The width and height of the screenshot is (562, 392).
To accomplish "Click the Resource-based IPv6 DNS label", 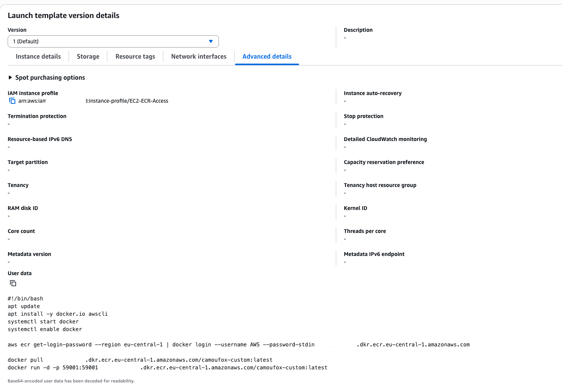I will point(40,139).
